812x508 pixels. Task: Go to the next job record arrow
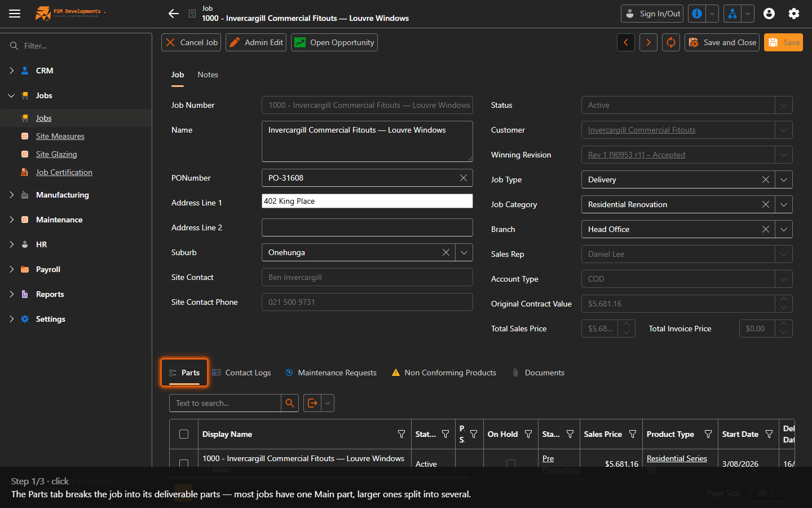pyautogui.click(x=648, y=42)
